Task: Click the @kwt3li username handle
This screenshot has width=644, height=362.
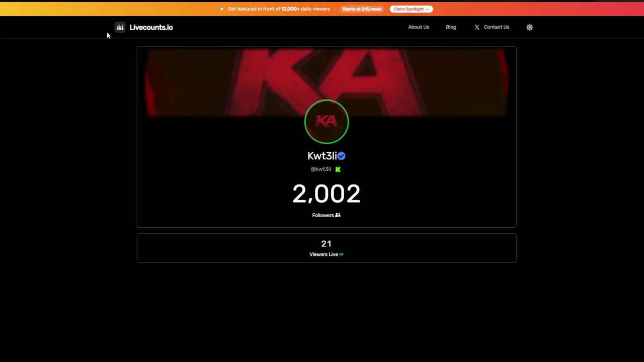Action: point(321,169)
